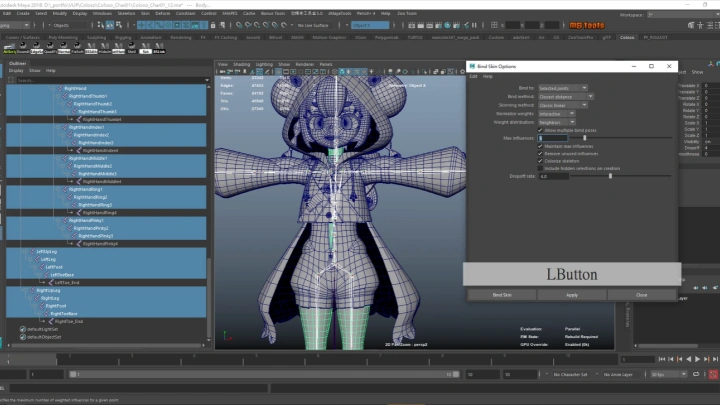Open Edit menu in Bind Skin Options
The image size is (720, 405).
[474, 76]
